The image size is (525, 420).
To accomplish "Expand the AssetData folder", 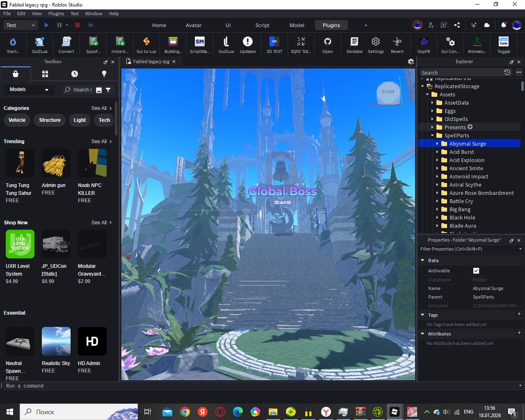I will [x=432, y=103].
